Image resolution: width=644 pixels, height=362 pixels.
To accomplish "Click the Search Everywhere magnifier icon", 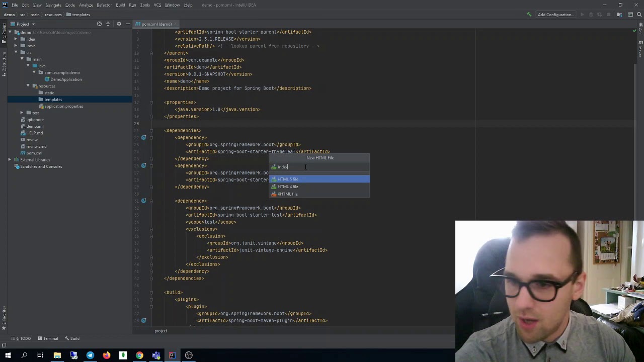I will (639, 15).
